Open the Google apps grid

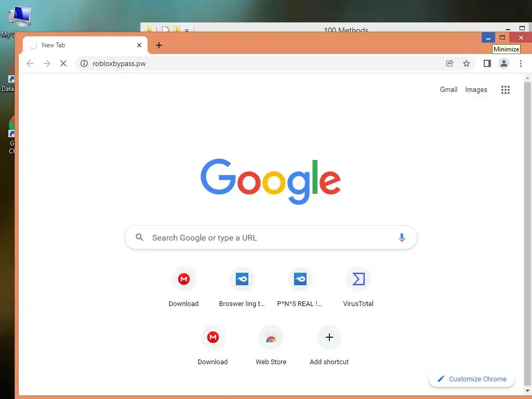pos(505,89)
